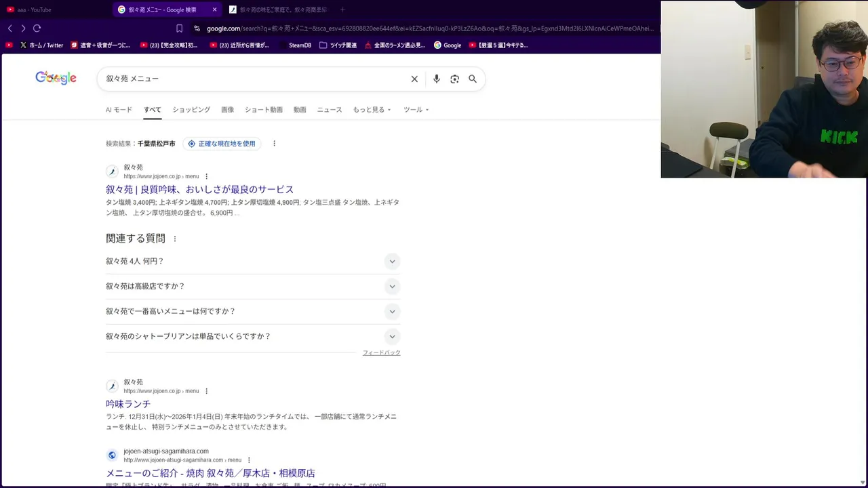Open location options three-dot menu

point(274,144)
